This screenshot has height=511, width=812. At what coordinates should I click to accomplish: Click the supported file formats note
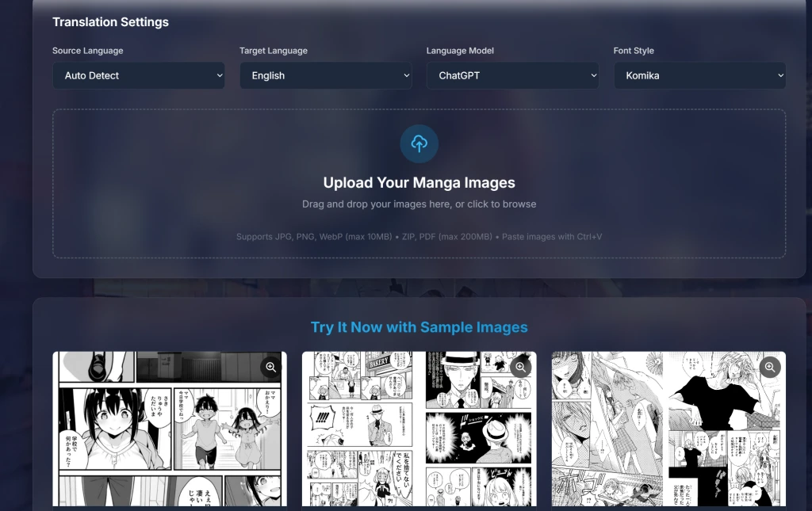click(x=419, y=237)
